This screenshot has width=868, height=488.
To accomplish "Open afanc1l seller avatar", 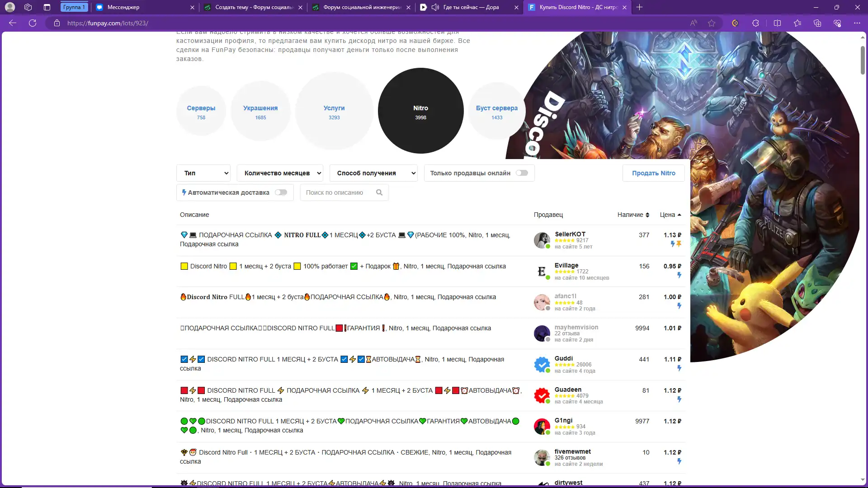I will [542, 302].
